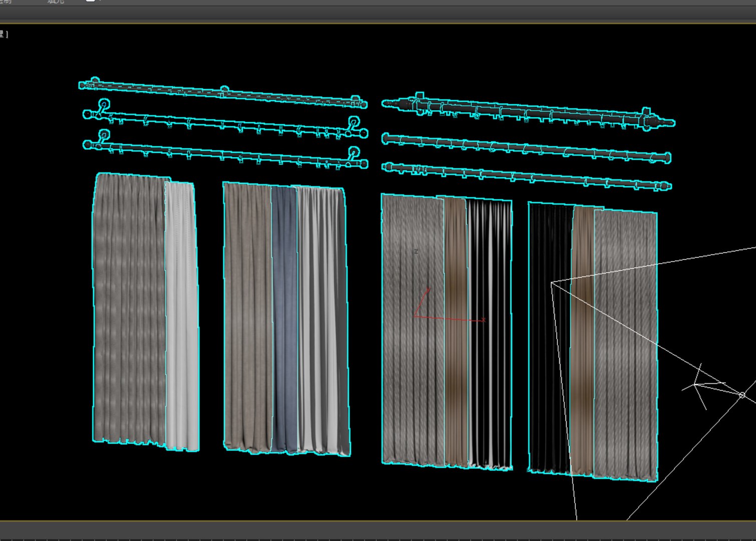Select wide grey woven curtain in third set
756x541 pixels.
coord(413,329)
